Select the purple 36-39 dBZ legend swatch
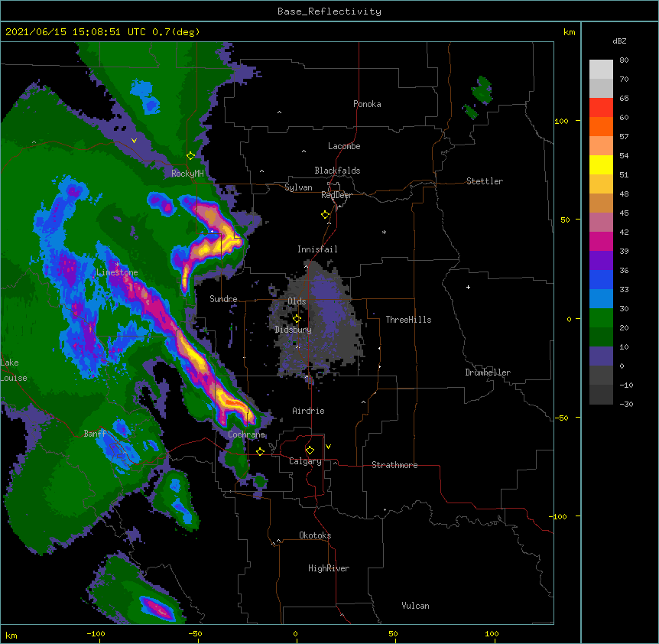The image size is (659, 644). (601, 261)
